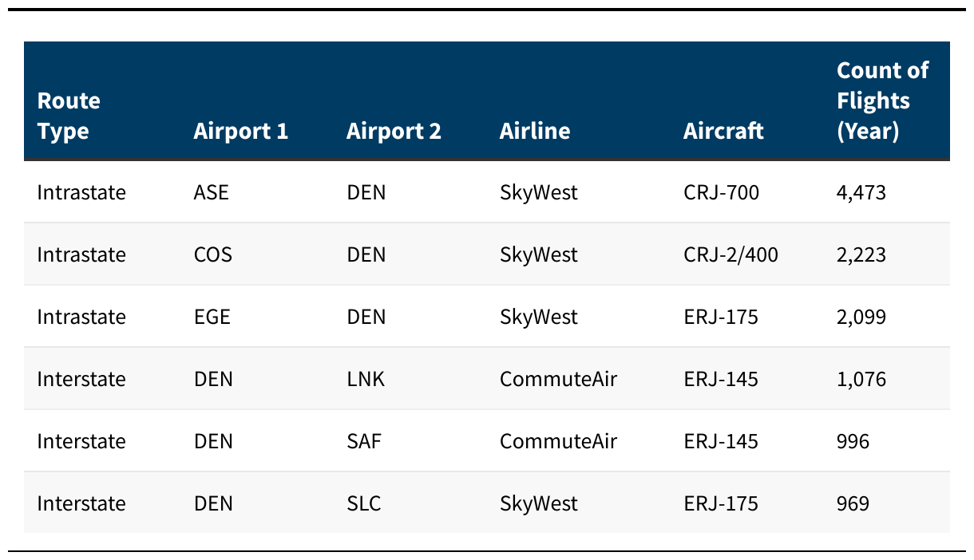Screen dimensions: 974x560
Task: Select the COS airport cell
Action: coord(212,254)
